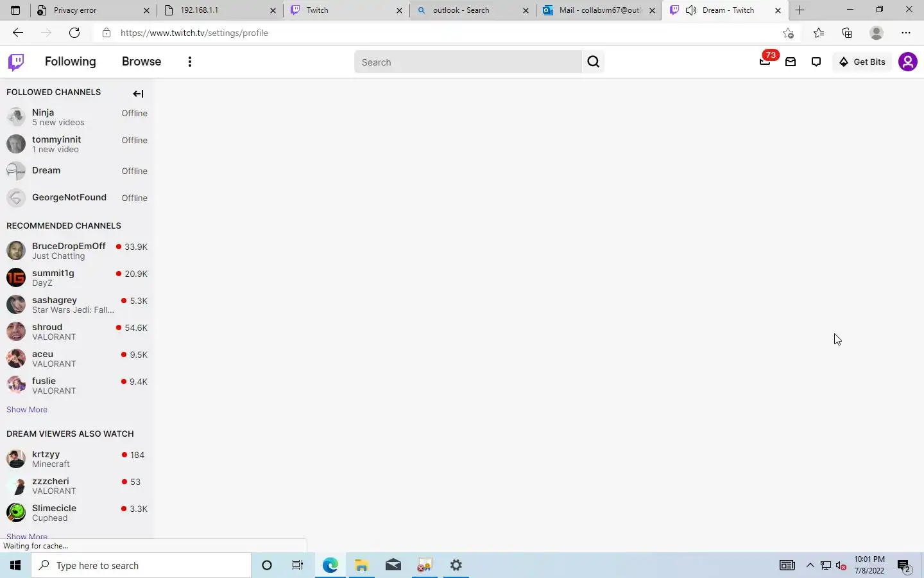Image resolution: width=924 pixels, height=578 pixels.
Task: Open the Windows Start menu
Action: coord(15,565)
